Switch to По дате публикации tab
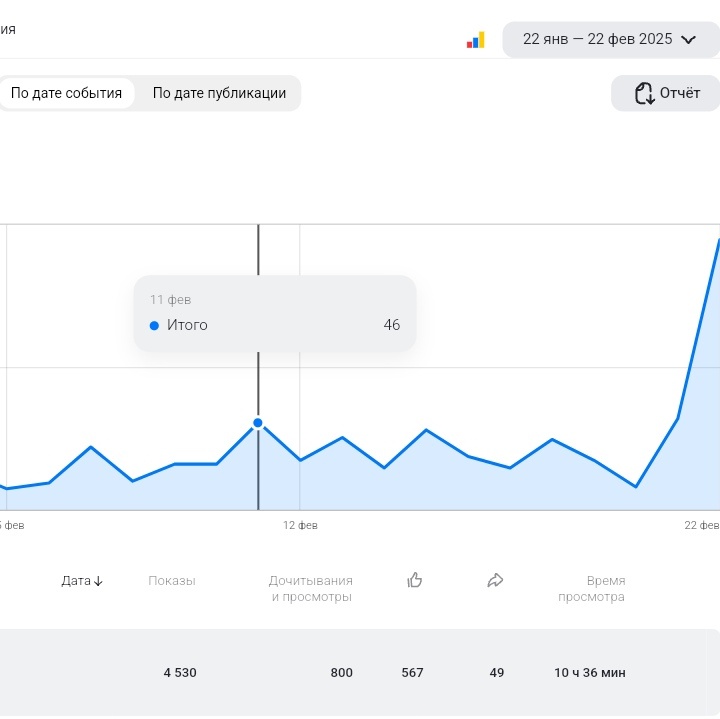The image size is (720, 719). pos(219,93)
